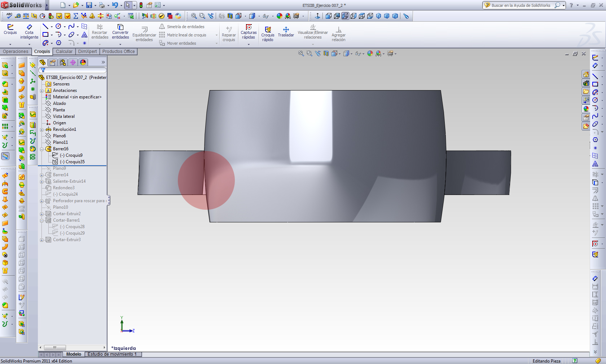This screenshot has height=364, width=606.
Task: Click Previous View in heads-up toolbar
Action: tap(318, 53)
